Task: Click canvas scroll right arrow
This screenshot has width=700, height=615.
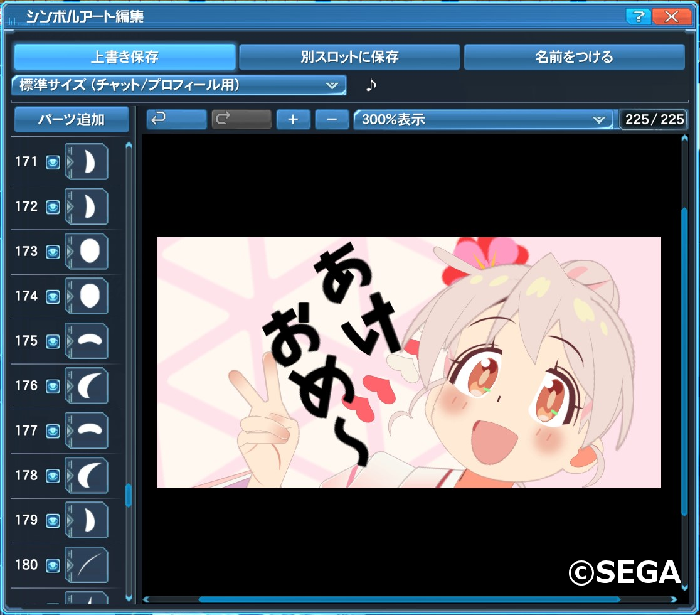Action: click(x=674, y=599)
